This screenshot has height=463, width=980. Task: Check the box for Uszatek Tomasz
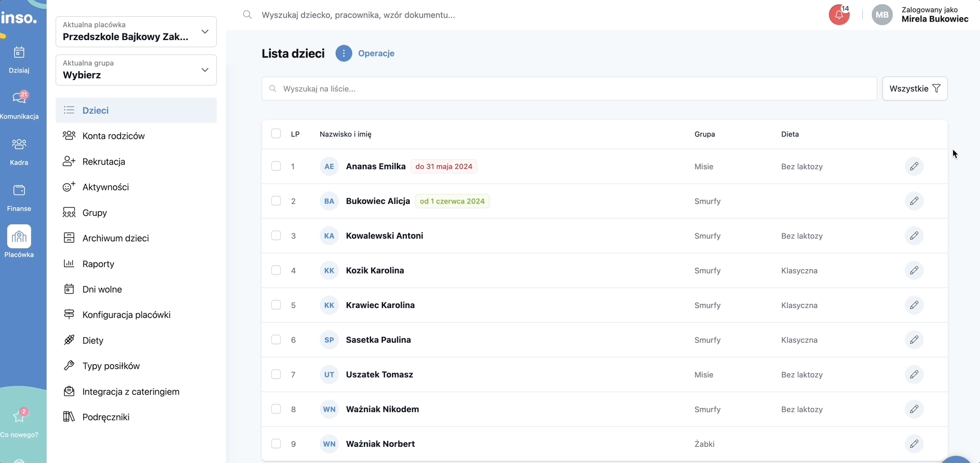(x=276, y=374)
